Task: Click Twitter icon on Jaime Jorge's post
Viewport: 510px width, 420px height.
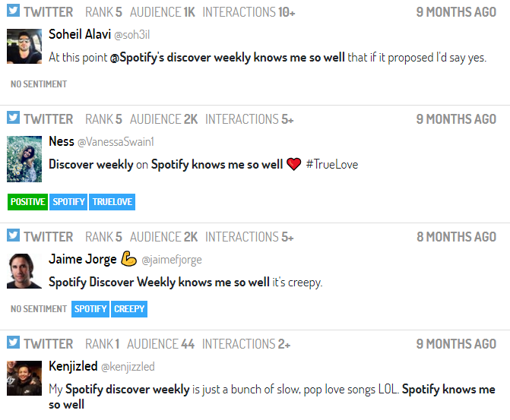Action: tap(14, 235)
